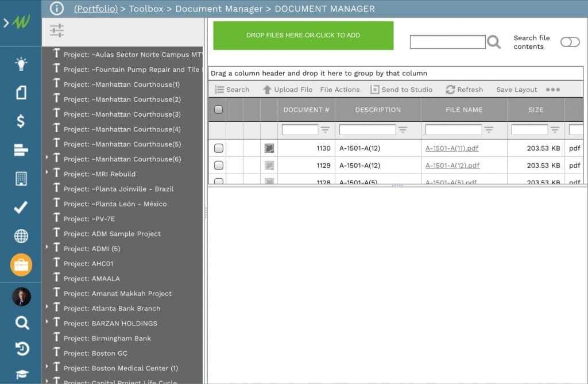Screen dimensions: 588x384
Task: Check the checkbox for document 1129
Action: 219,166
